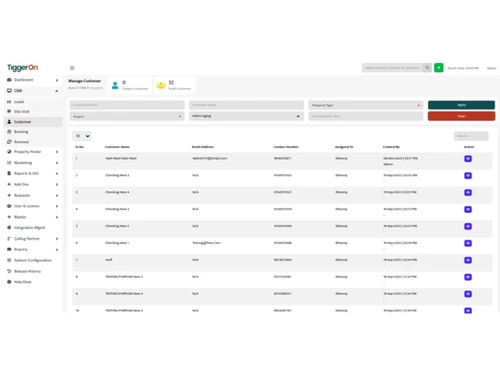Image resolution: width=500 pixels, height=375 pixels.
Task: Expand the Reports & UNI submenu arrow
Action: pos(57,174)
